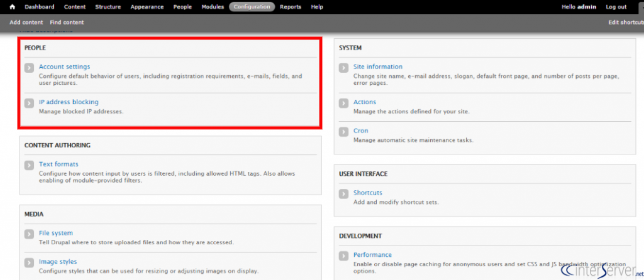The width and height of the screenshot is (644, 280).
Task: Click the 'Add and modify shortcut sets.' text
Action: (396, 202)
